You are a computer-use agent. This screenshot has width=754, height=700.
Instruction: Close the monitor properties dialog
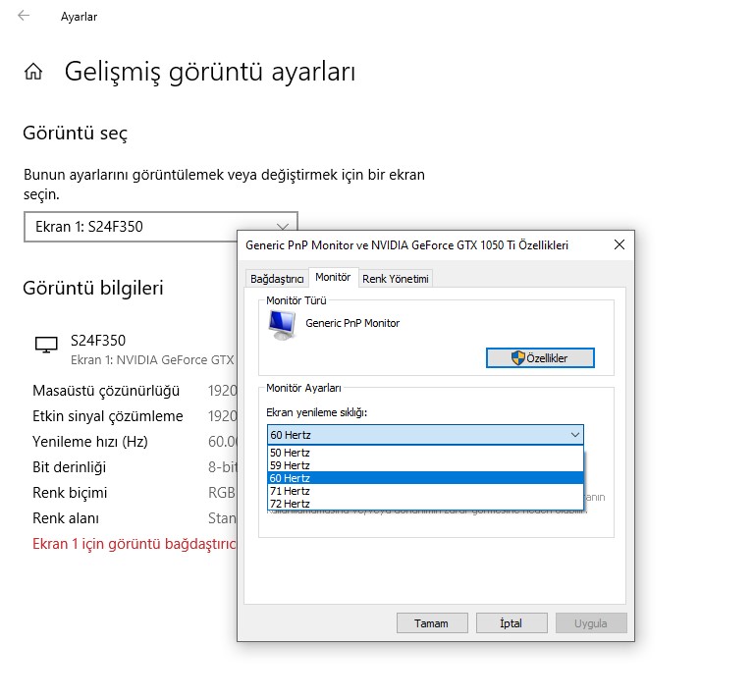click(x=619, y=244)
